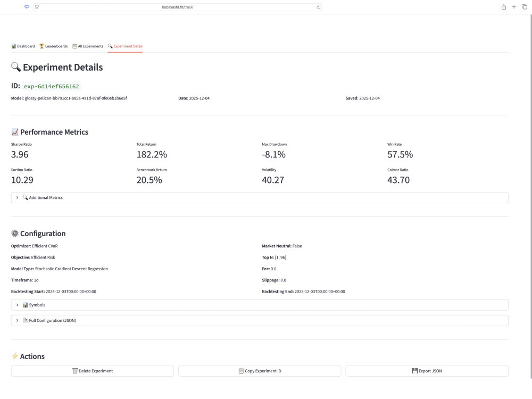Screen dimensions: 532x399
Task: Click the Optimizer: Efficient CVaR line
Action: (x=34, y=246)
